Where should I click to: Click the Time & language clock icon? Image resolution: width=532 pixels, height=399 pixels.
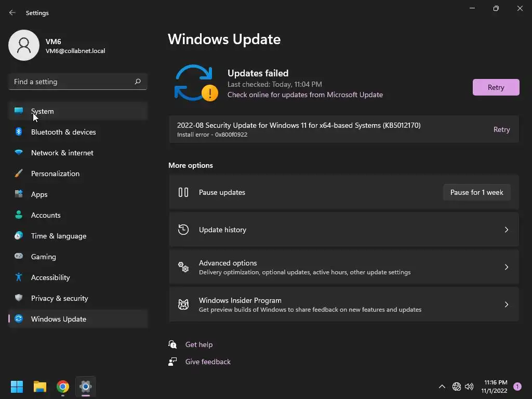click(x=19, y=235)
